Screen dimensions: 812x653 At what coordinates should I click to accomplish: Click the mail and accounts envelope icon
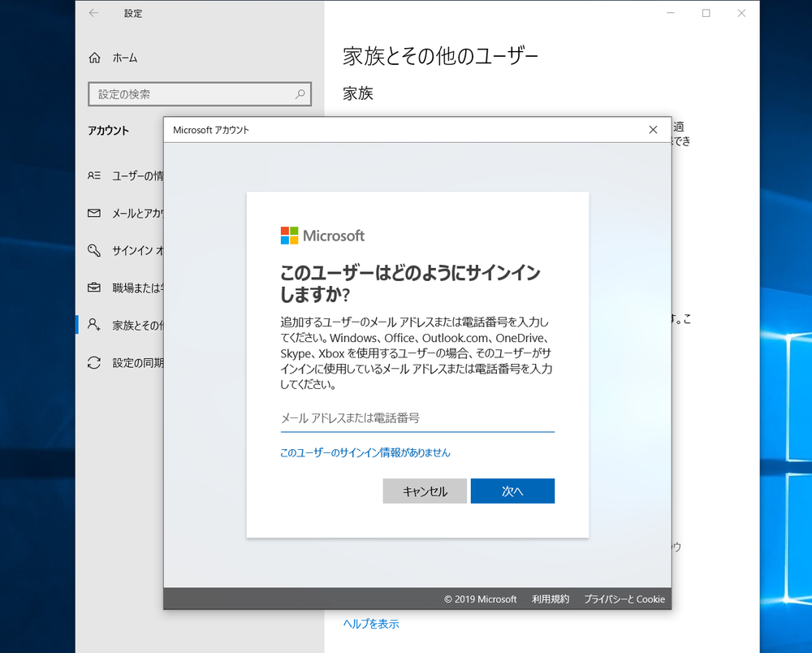95,214
